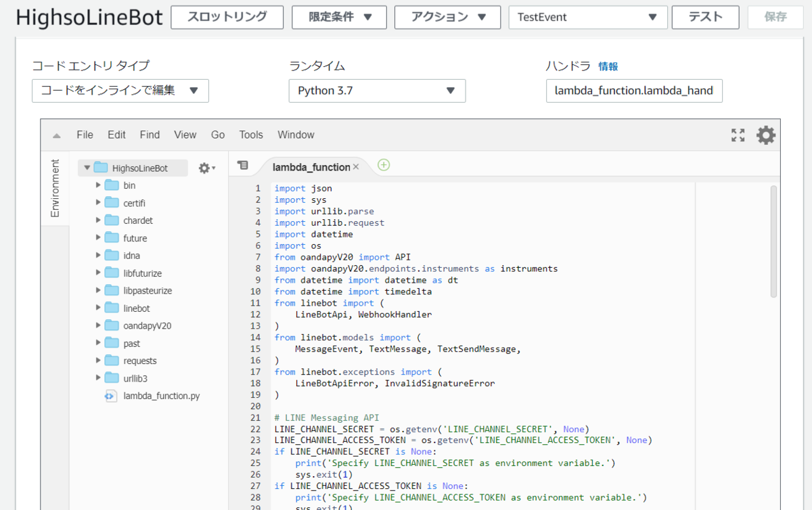Screen dimensions: 812x510
Task: Toggle fullscreen editor mode icon
Action: click(x=738, y=135)
